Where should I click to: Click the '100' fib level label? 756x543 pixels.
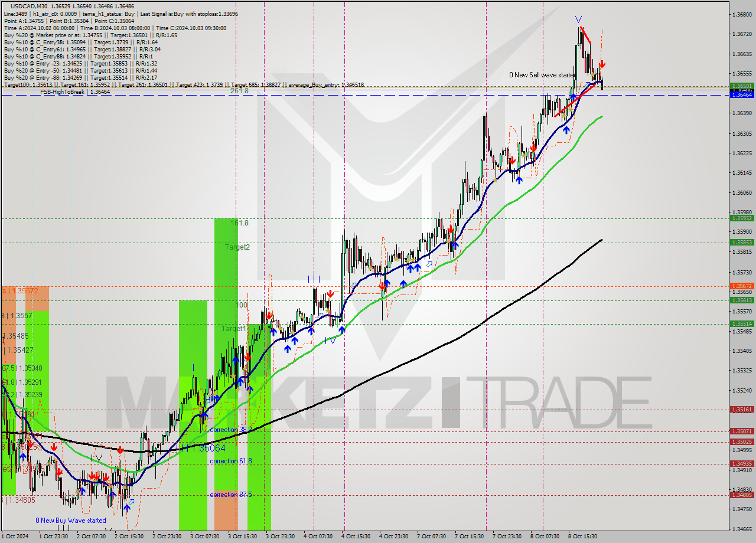(x=242, y=305)
